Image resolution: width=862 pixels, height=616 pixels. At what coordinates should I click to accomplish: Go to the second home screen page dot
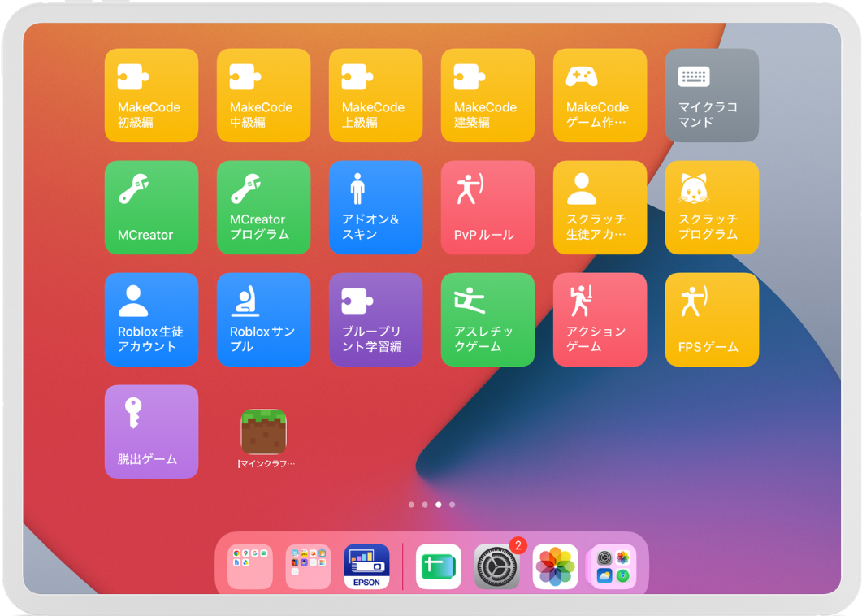pyautogui.click(x=425, y=505)
